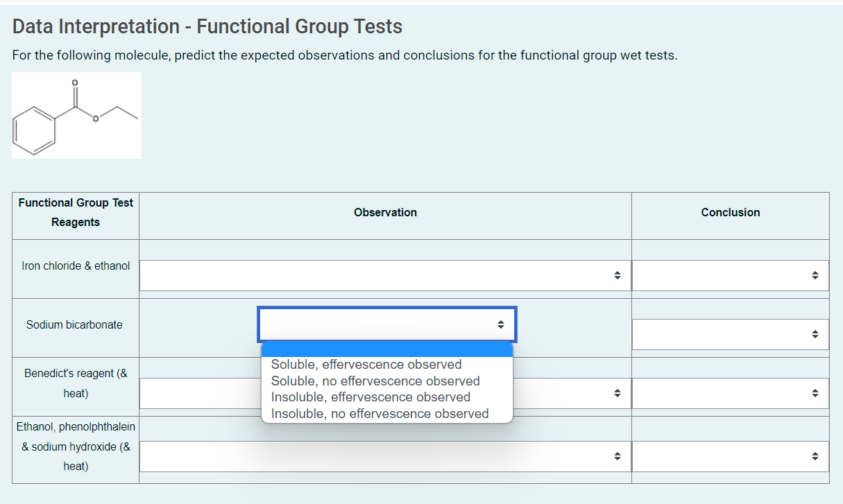
Task: Click the molecule structure image
Action: point(76,114)
